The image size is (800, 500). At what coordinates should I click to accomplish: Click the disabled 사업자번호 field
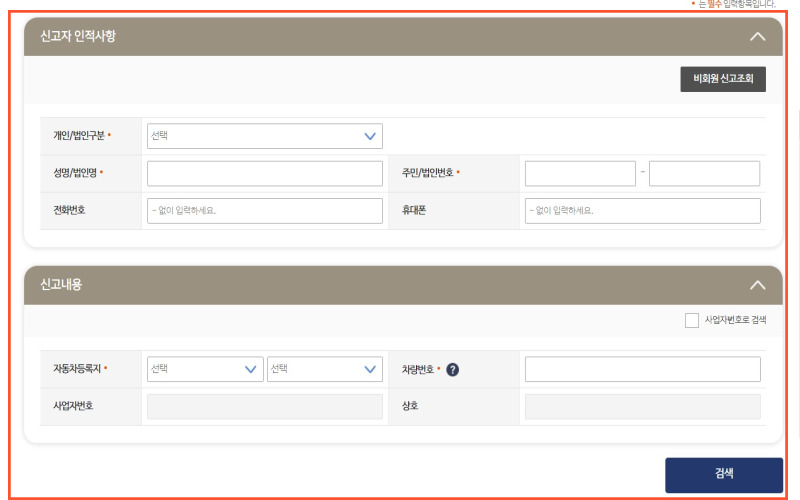(265, 407)
